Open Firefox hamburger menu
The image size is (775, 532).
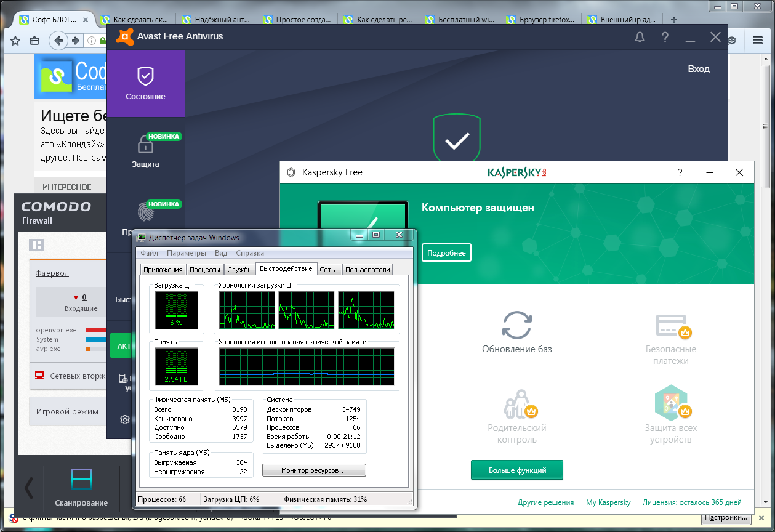click(x=758, y=41)
